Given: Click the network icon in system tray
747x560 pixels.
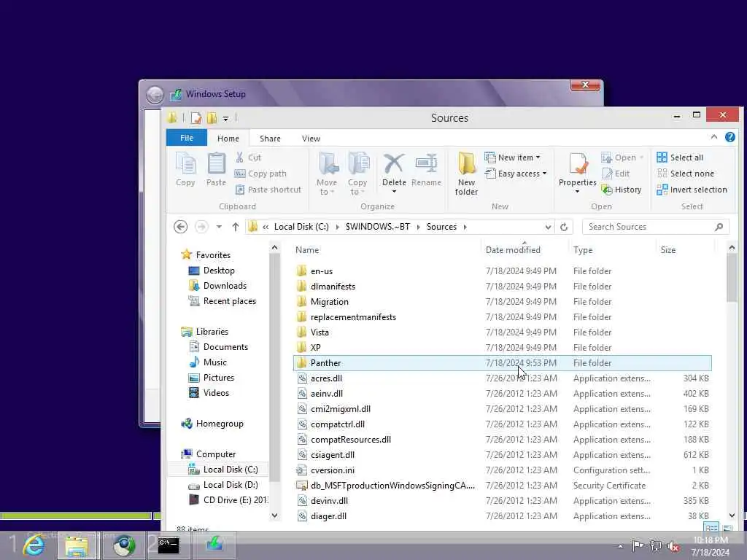Looking at the screenshot, I should click(x=656, y=546).
